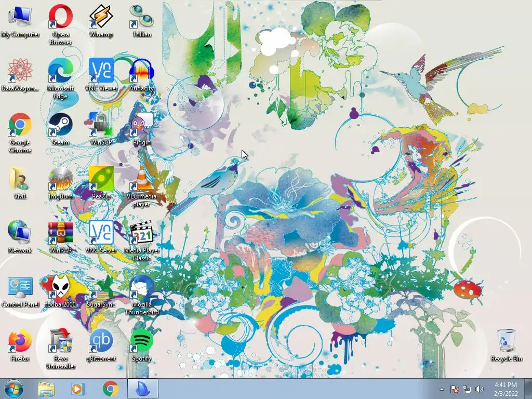532x399 pixels.
Task: Open the volume speaker tray icon
Action: click(480, 389)
